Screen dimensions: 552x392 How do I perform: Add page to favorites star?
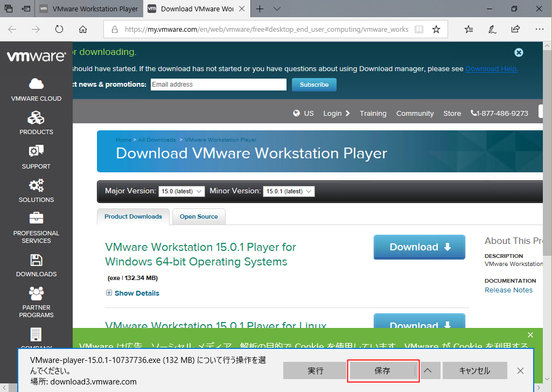(436, 29)
